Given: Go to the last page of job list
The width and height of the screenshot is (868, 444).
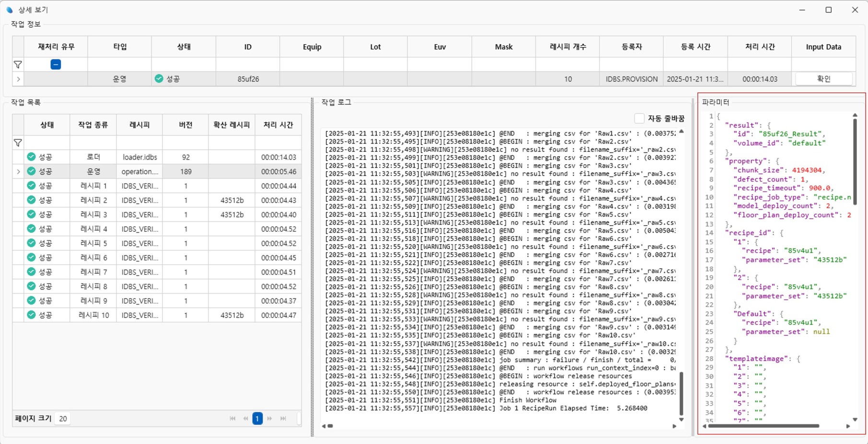Looking at the screenshot, I should [x=283, y=419].
